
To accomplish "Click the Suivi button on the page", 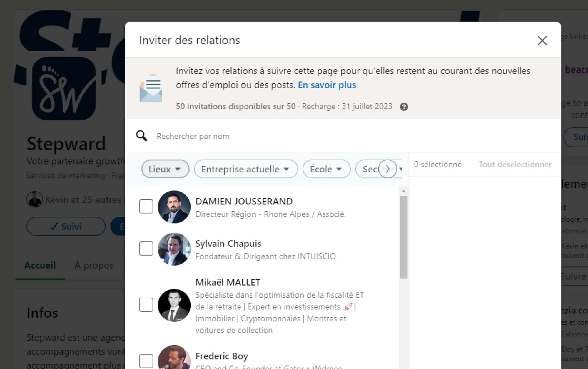I will point(66,226).
